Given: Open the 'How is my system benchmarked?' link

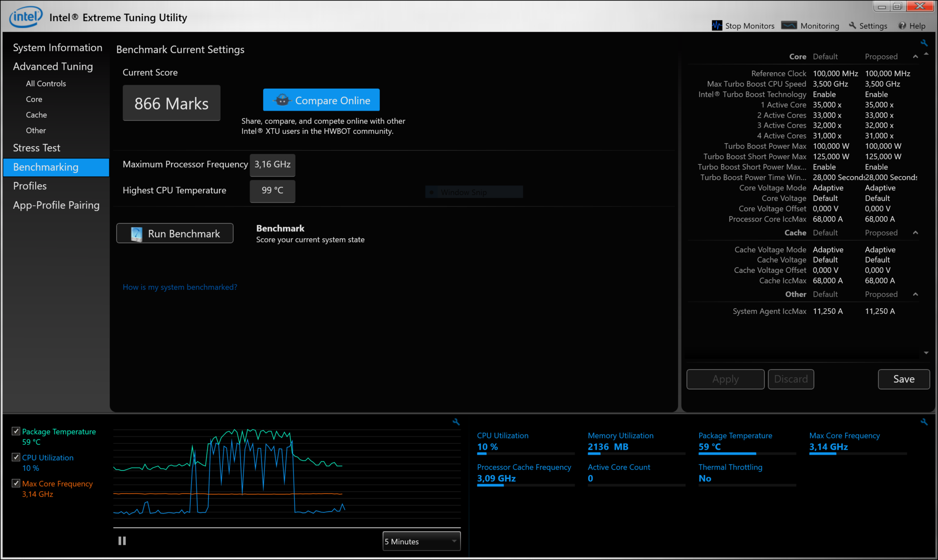Looking at the screenshot, I should click(180, 287).
